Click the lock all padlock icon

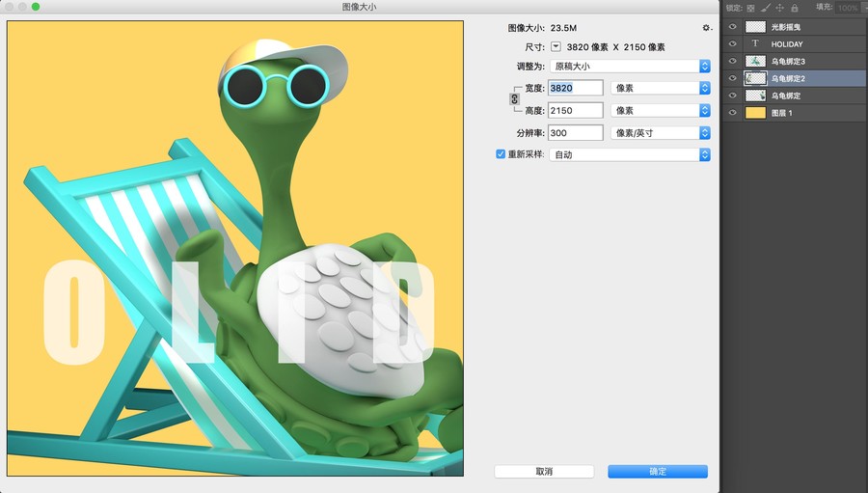click(795, 8)
